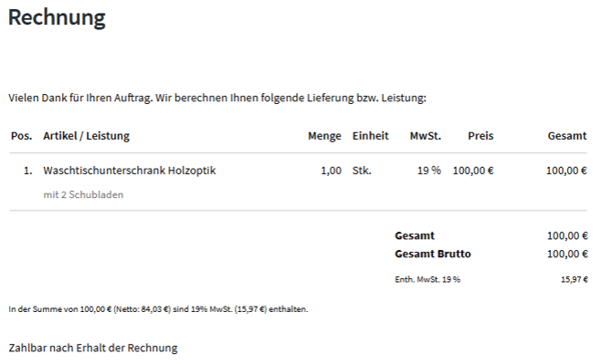Click the Gesamt Brutto label
Viewport: 612px width, 364px height.
[433, 254]
